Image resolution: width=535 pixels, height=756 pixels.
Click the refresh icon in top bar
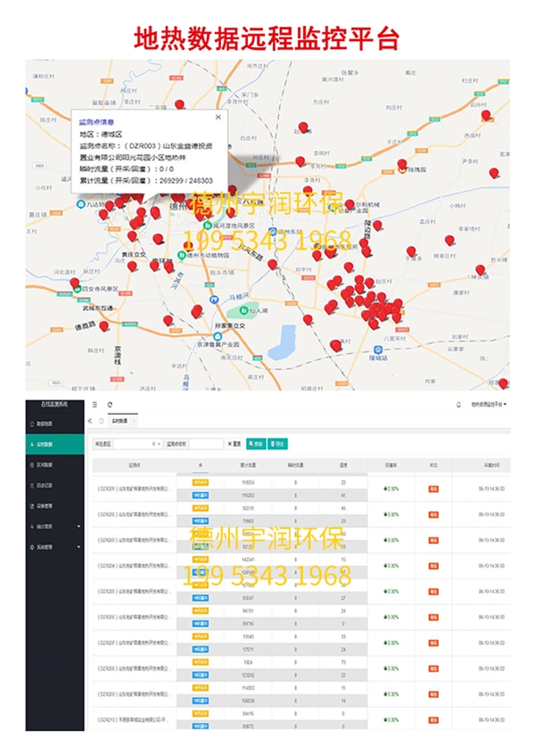110,405
